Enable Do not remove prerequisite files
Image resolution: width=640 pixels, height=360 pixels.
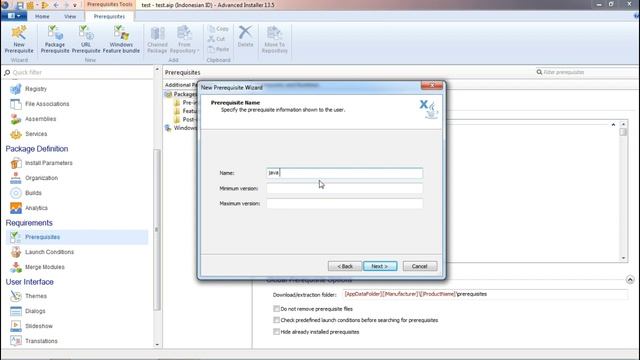point(276,309)
